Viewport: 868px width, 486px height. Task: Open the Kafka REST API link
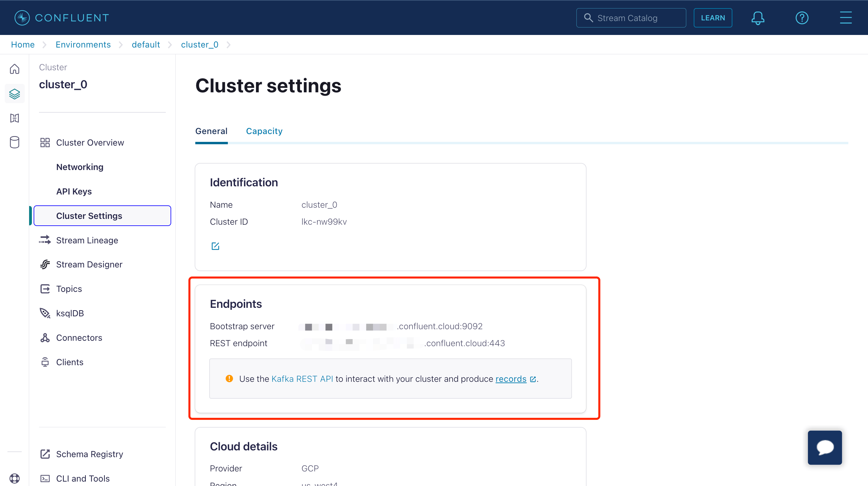pos(302,379)
